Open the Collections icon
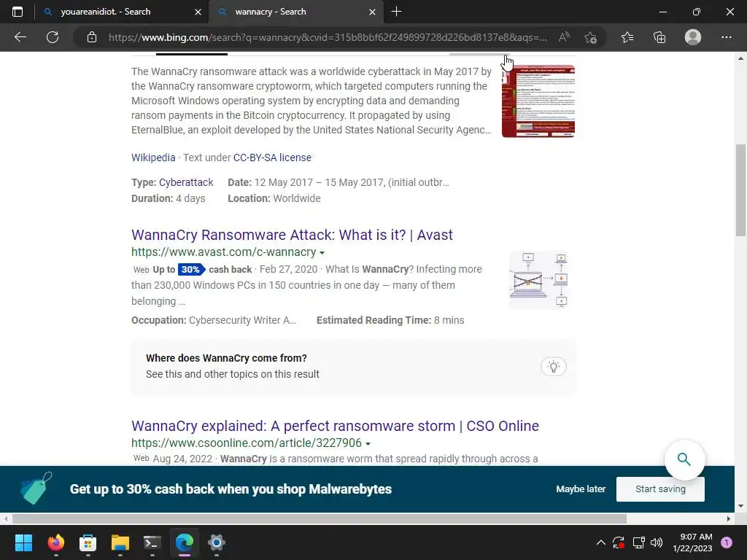 [x=659, y=37]
